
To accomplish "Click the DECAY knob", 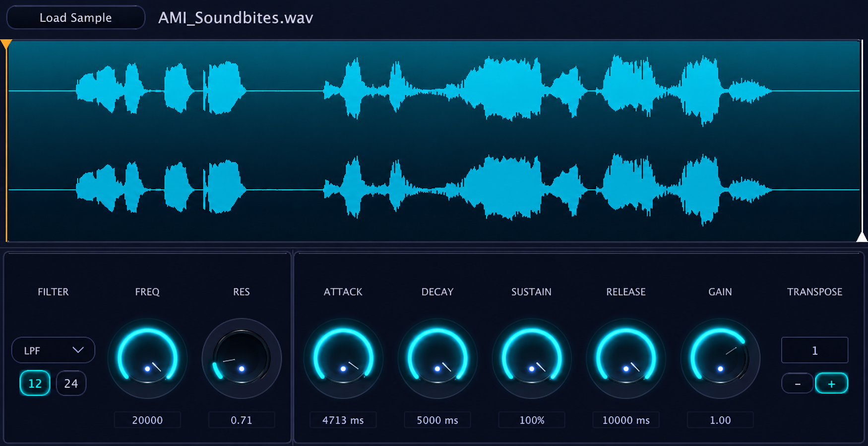I will [x=437, y=358].
